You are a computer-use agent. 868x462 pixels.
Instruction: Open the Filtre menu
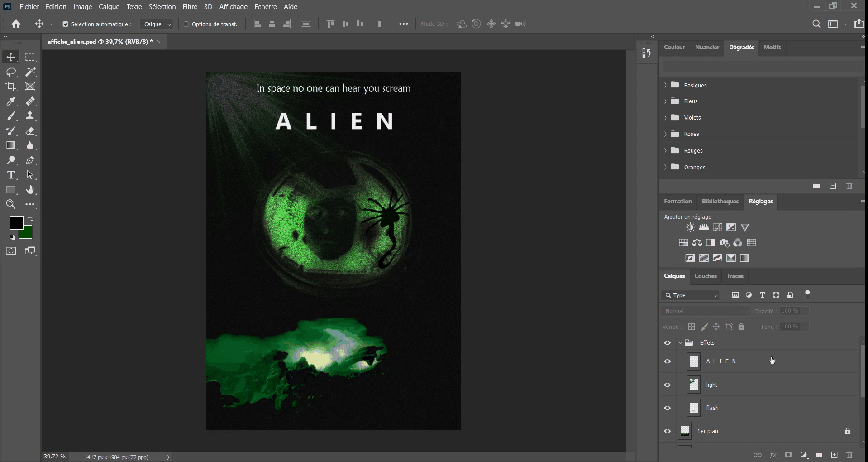click(189, 6)
